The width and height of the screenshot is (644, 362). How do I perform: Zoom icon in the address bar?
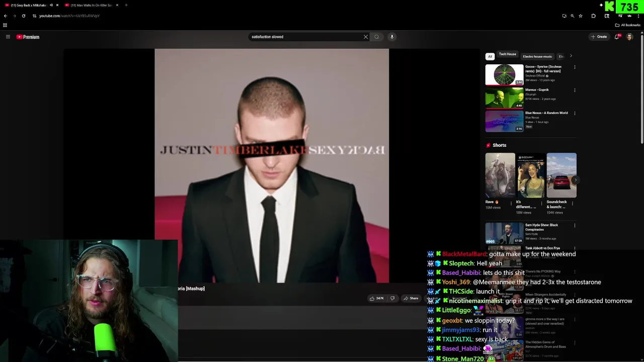[572, 16]
